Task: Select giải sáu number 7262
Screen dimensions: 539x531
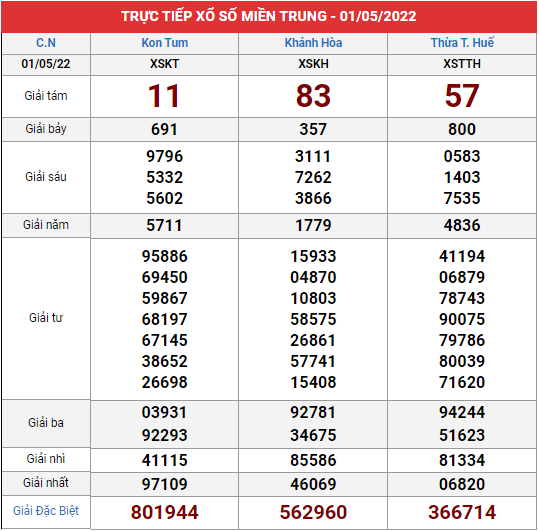Action: pyautogui.click(x=313, y=177)
